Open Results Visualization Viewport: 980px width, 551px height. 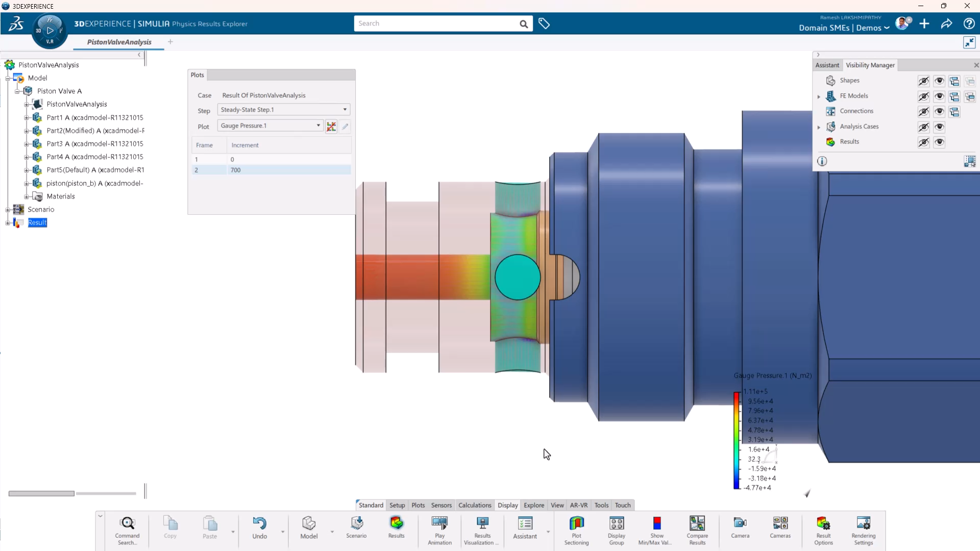coord(481,530)
